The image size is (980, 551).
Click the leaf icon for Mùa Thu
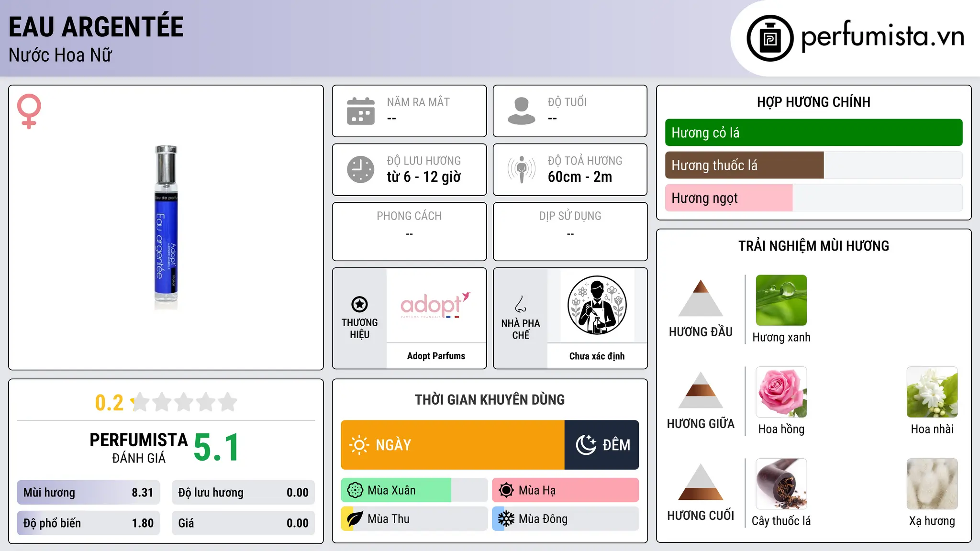point(355,519)
